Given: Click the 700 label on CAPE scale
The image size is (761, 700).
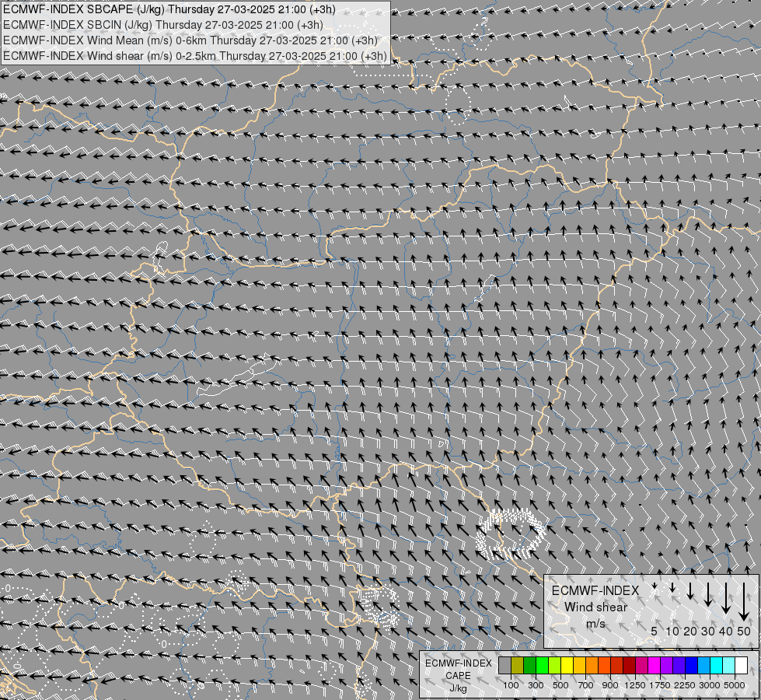Looking at the screenshot, I should (586, 685).
